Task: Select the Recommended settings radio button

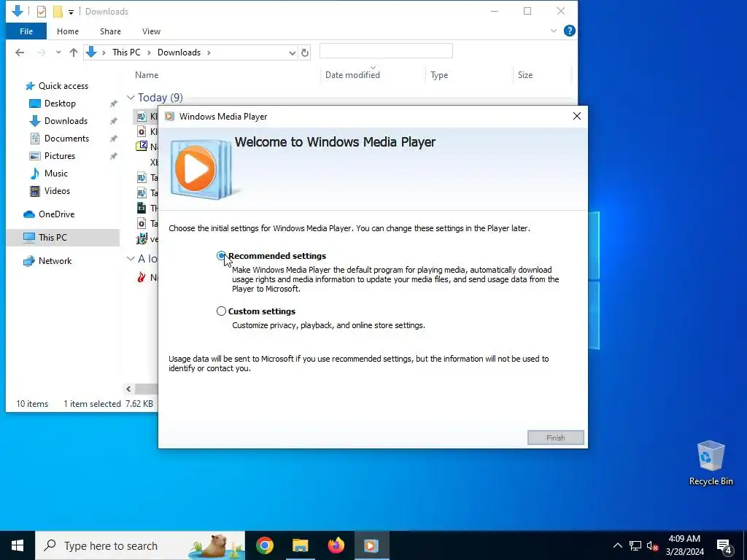Action: click(221, 256)
